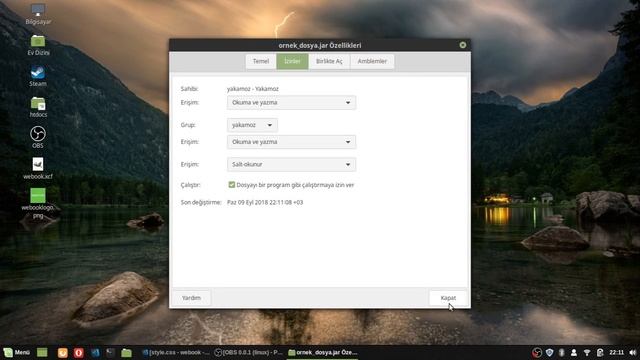
Task: Click the Kapat button
Action: coord(448,298)
